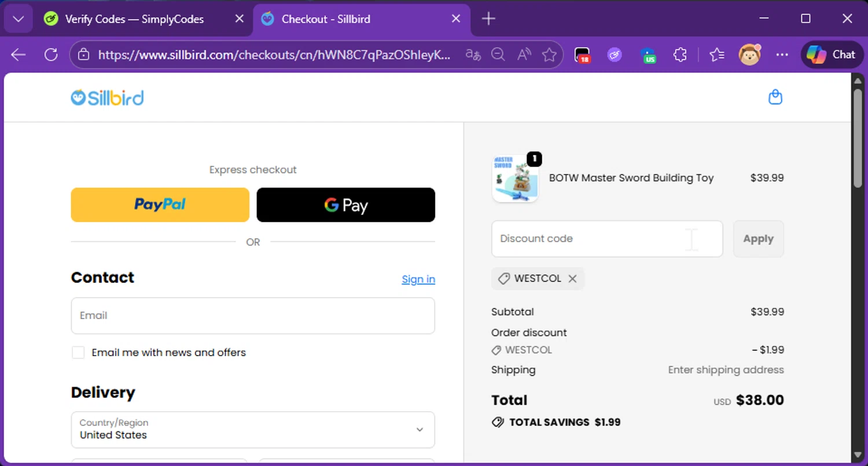
Task: Open the Copilot Chat button
Action: (832, 55)
